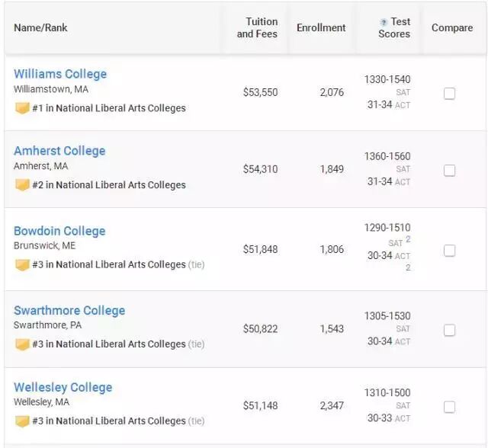The image size is (488, 448).
Task: Click the rank badge icon for Bowdoin College
Action: [x=22, y=265]
